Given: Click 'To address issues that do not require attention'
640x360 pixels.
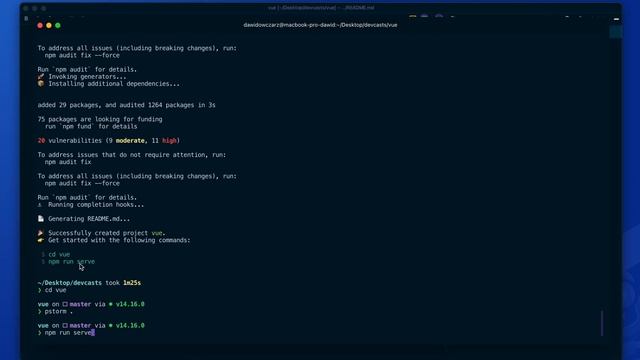Looking at the screenshot, I should pos(131,155).
